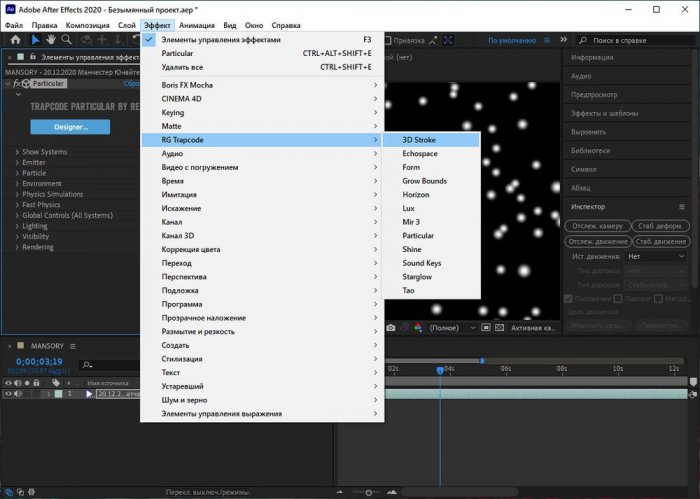Click the label tag column icon in timeline

(x=56, y=383)
